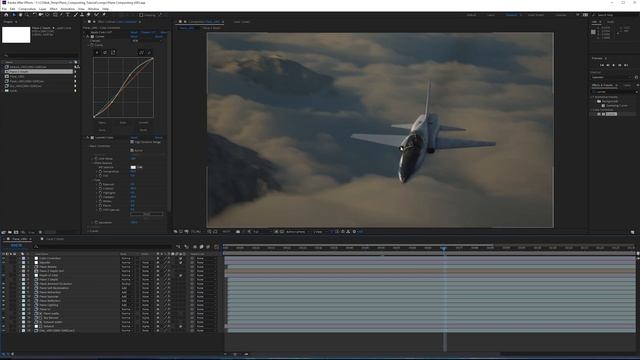Select the Roto Brush tool
The height and width of the screenshot is (360, 640).
[x=96, y=15]
